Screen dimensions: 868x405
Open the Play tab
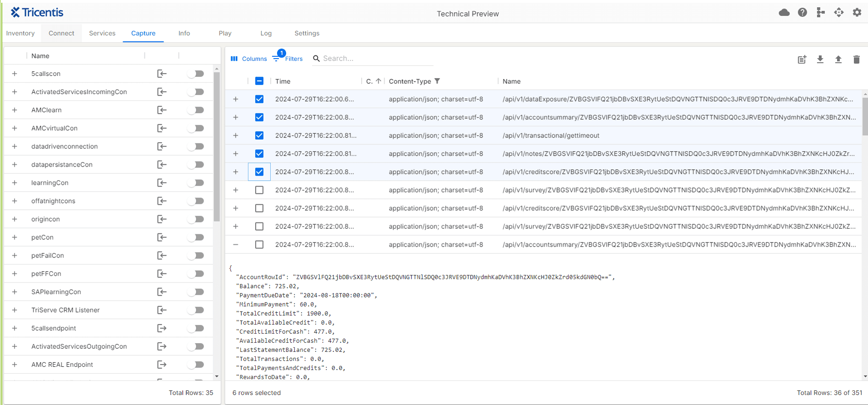tap(225, 33)
